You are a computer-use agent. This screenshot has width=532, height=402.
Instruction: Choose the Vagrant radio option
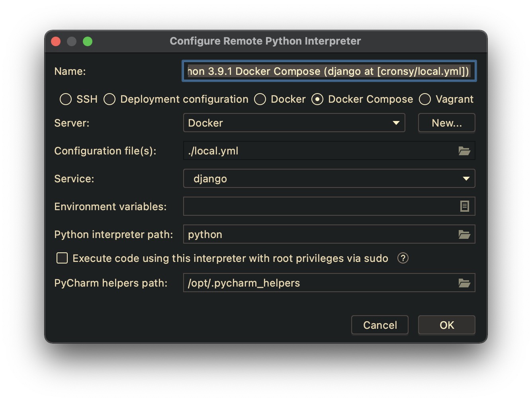tap(425, 99)
